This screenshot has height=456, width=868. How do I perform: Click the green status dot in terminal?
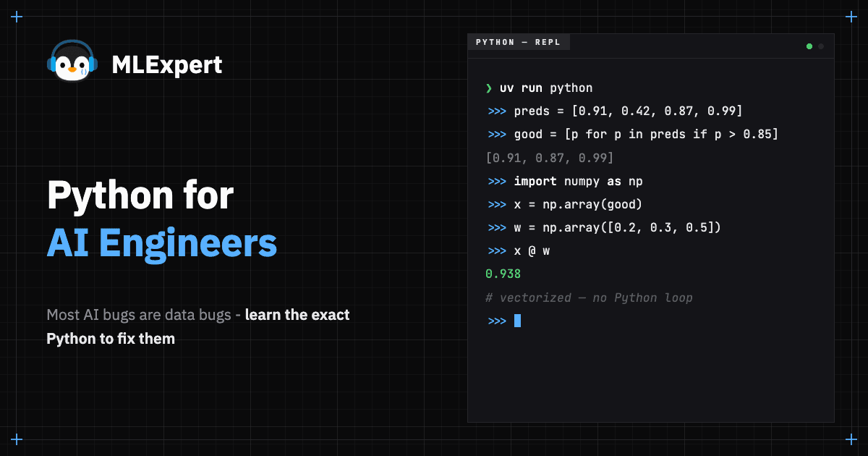click(x=809, y=46)
